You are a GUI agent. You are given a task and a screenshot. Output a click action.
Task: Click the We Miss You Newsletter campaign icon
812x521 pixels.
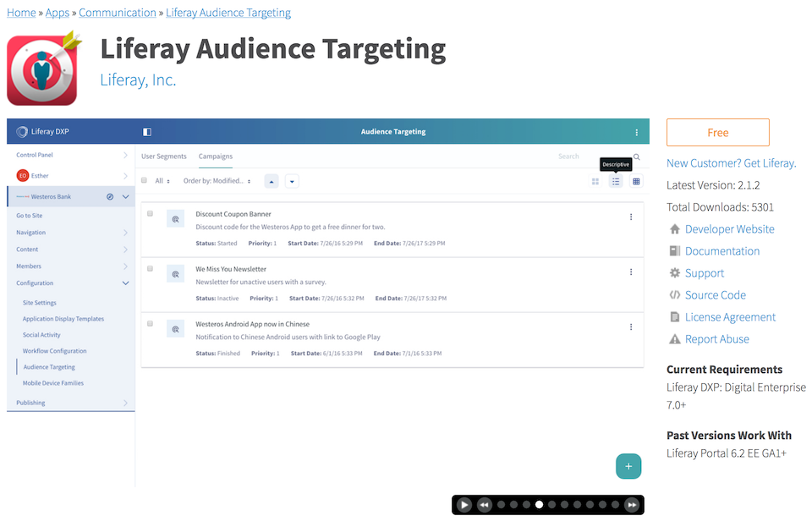[176, 274]
